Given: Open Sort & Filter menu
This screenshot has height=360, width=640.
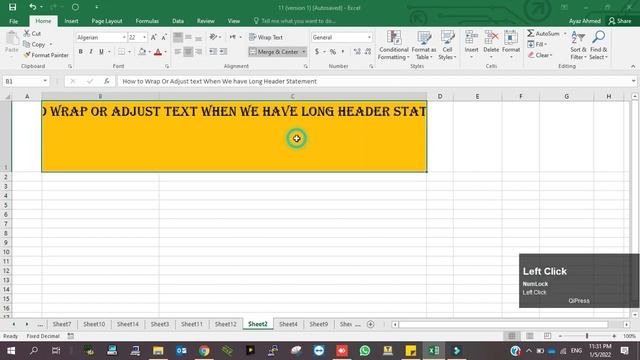Looking at the screenshot, I should point(578,45).
